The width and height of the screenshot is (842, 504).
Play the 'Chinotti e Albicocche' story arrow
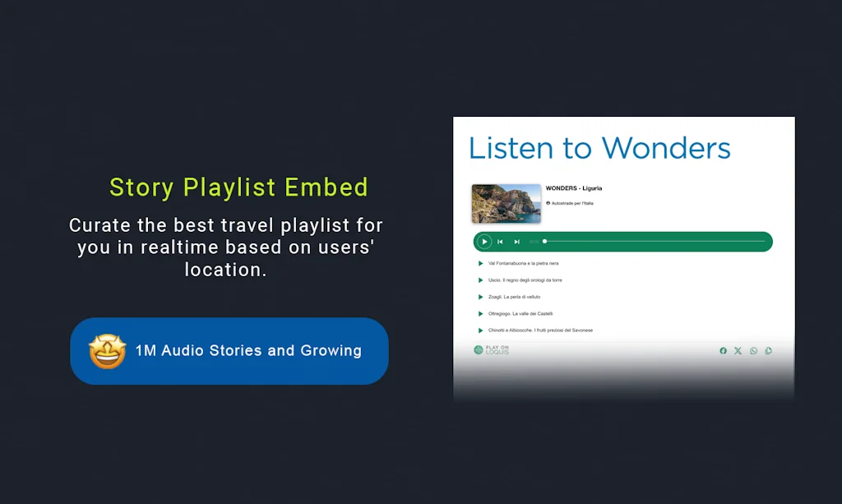coord(480,331)
